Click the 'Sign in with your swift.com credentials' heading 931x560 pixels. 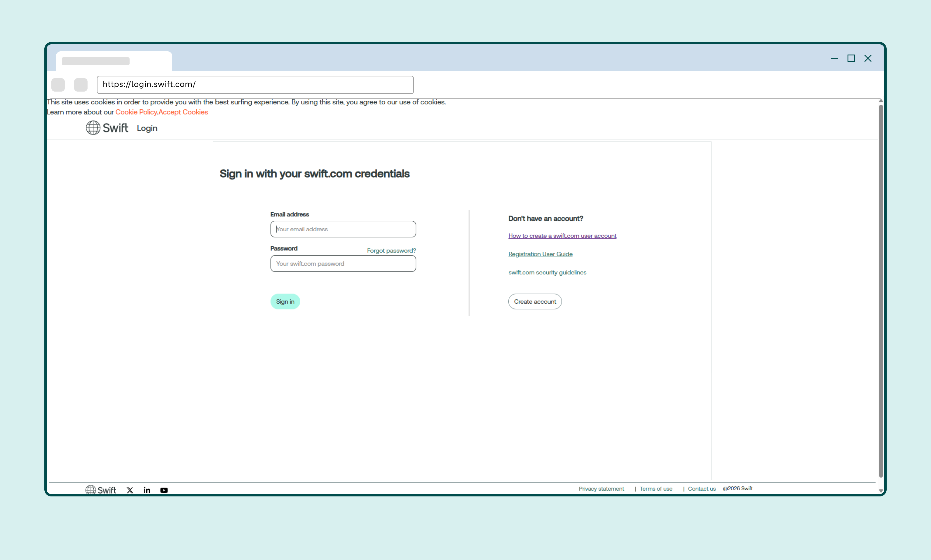[315, 174]
